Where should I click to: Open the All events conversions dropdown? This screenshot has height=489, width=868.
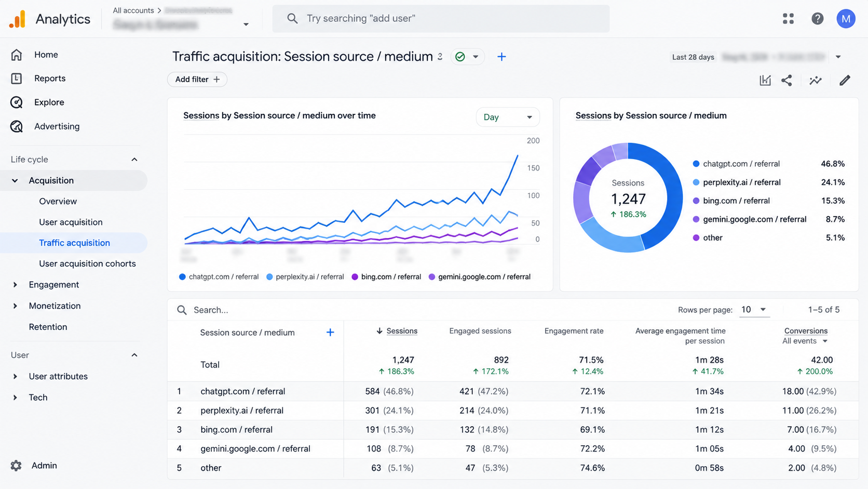[805, 341]
